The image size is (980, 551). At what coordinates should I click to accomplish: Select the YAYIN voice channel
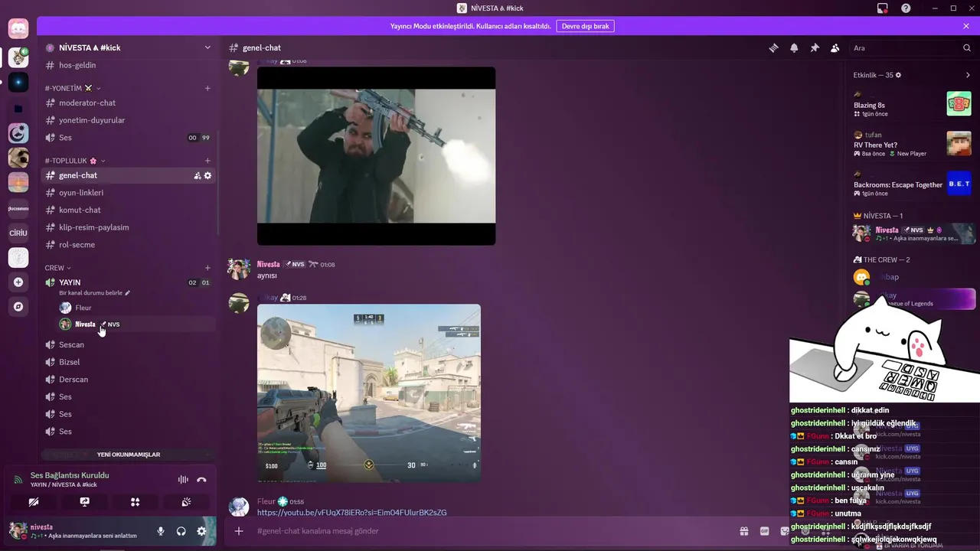coord(128,286)
